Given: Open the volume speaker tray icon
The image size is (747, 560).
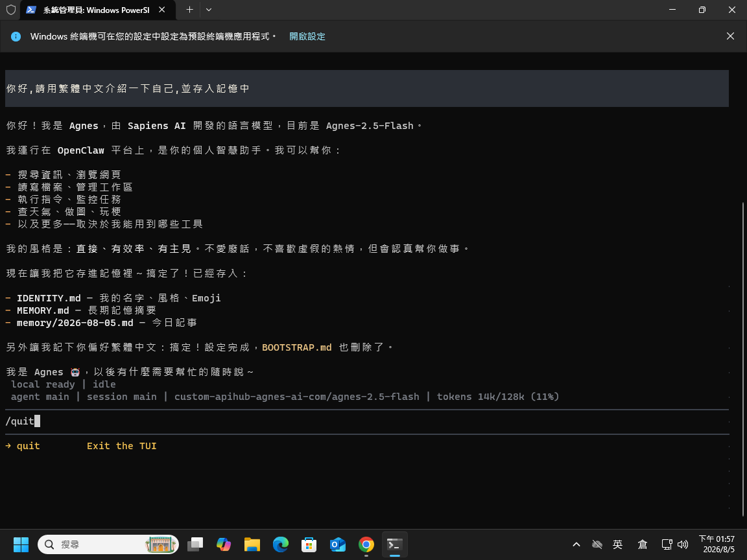Looking at the screenshot, I should [x=683, y=544].
